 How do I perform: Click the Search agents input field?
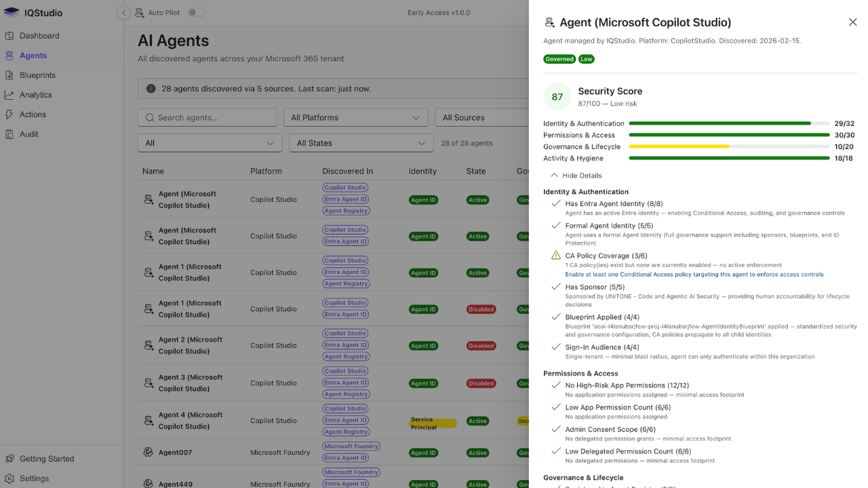(208, 117)
